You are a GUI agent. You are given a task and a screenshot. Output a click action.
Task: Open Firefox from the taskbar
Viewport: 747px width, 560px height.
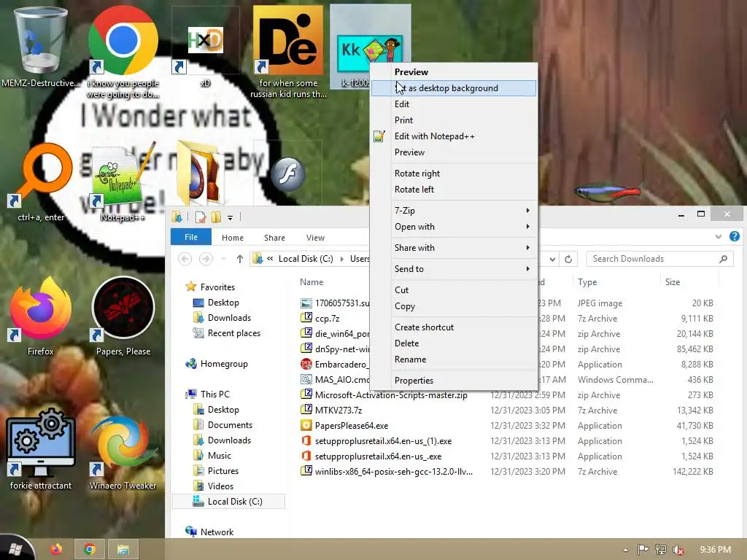tap(56, 550)
